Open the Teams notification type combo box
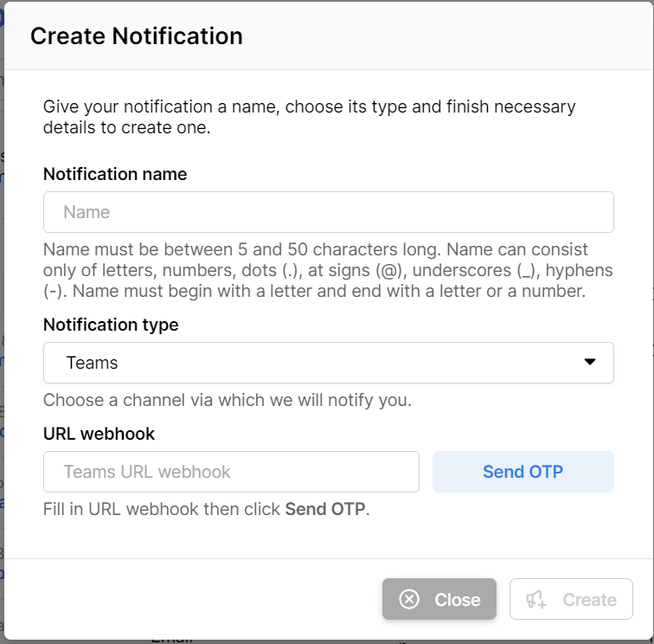This screenshot has width=654, height=644. [x=329, y=363]
